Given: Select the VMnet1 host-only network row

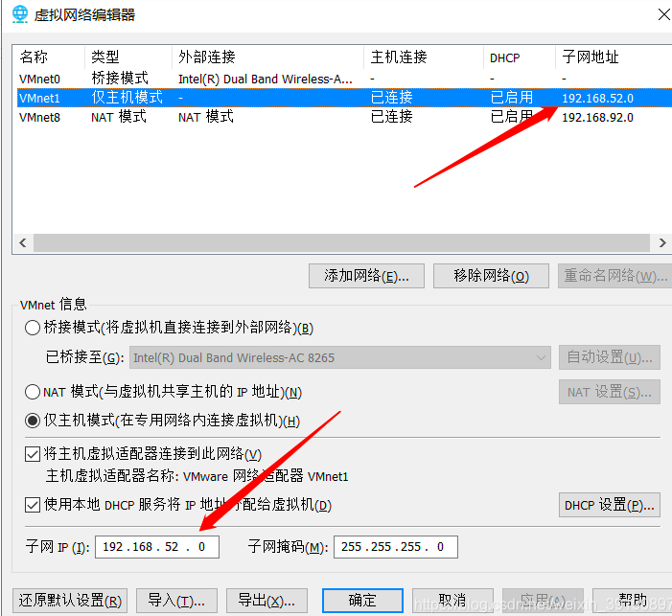Looking at the screenshot, I should coord(192,98).
